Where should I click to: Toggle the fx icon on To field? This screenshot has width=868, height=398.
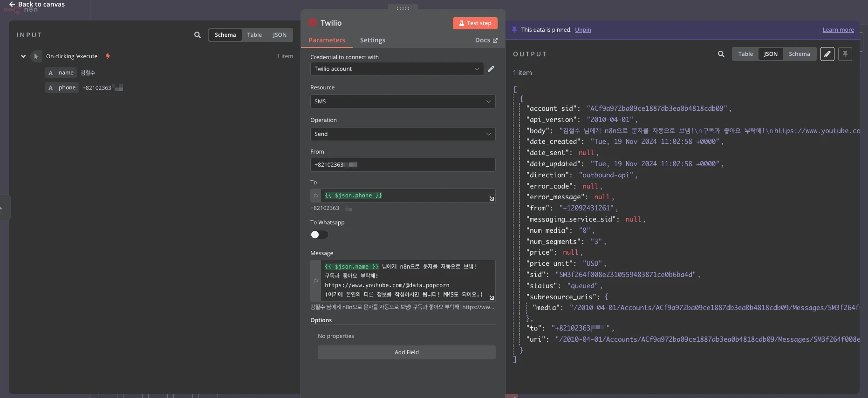316,196
